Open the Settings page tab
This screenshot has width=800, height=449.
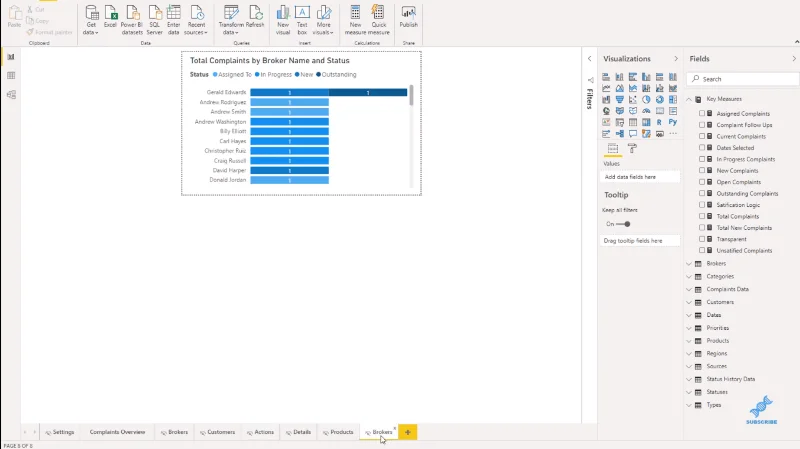60,432
